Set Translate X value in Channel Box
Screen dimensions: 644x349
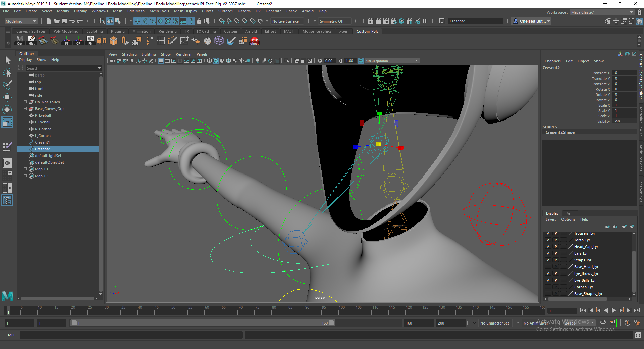point(624,73)
